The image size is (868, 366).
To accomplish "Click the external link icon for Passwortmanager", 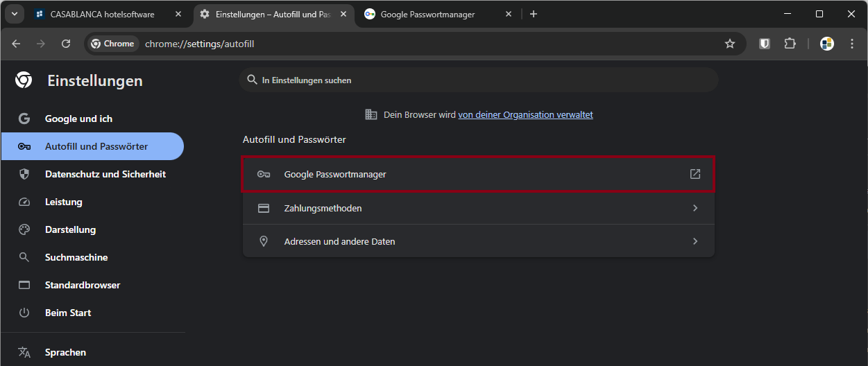I will pyautogui.click(x=695, y=174).
